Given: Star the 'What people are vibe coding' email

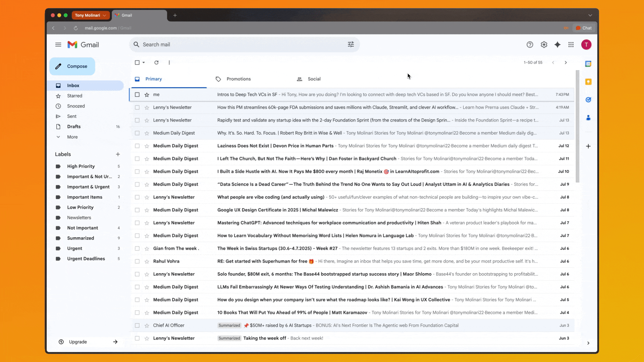Looking at the screenshot, I should (x=147, y=197).
